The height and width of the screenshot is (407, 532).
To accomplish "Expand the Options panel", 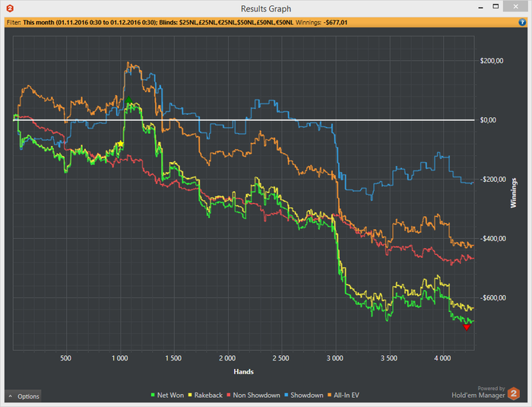I will click(23, 396).
